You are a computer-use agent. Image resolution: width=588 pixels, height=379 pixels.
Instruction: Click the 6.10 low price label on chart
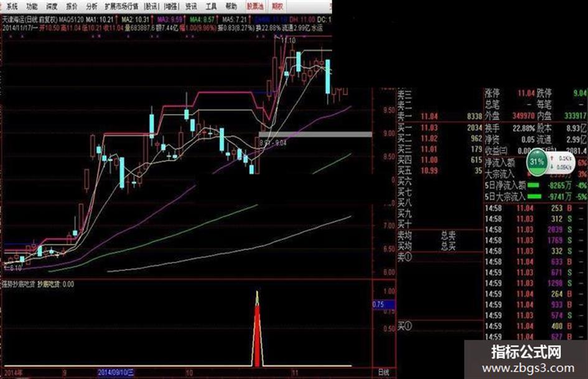16,268
